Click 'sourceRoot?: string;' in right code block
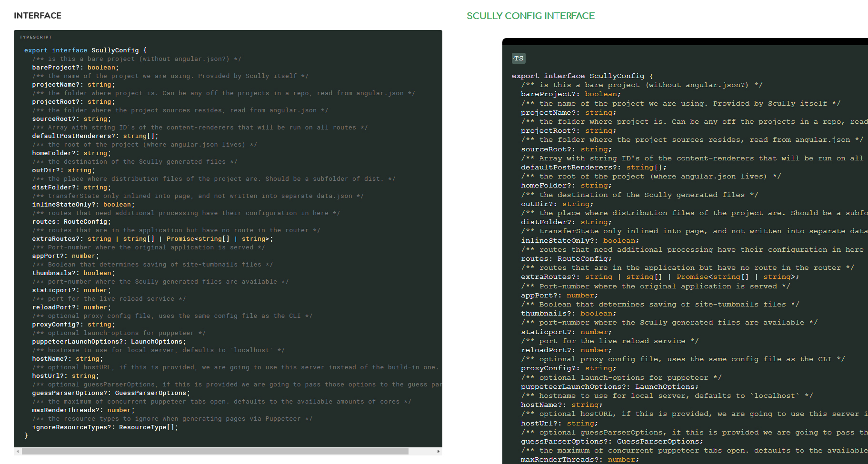 [566, 149]
